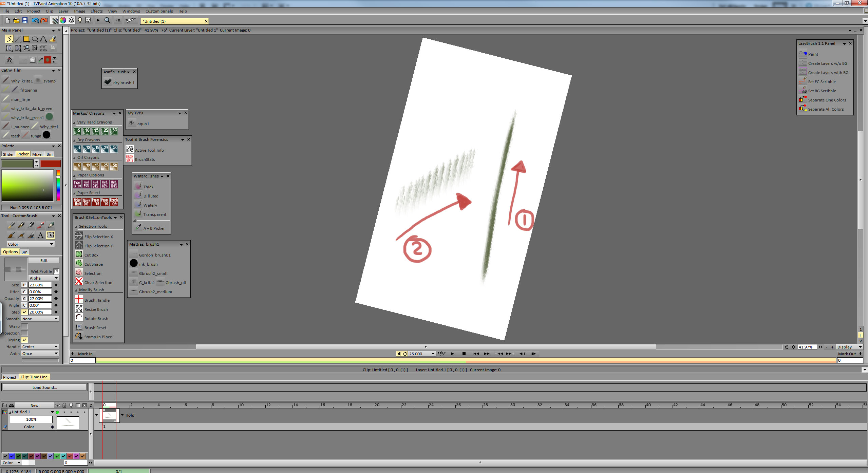Open the Color drawing mode dropdown in Tool panel
868x473 pixels.
[x=31, y=244]
